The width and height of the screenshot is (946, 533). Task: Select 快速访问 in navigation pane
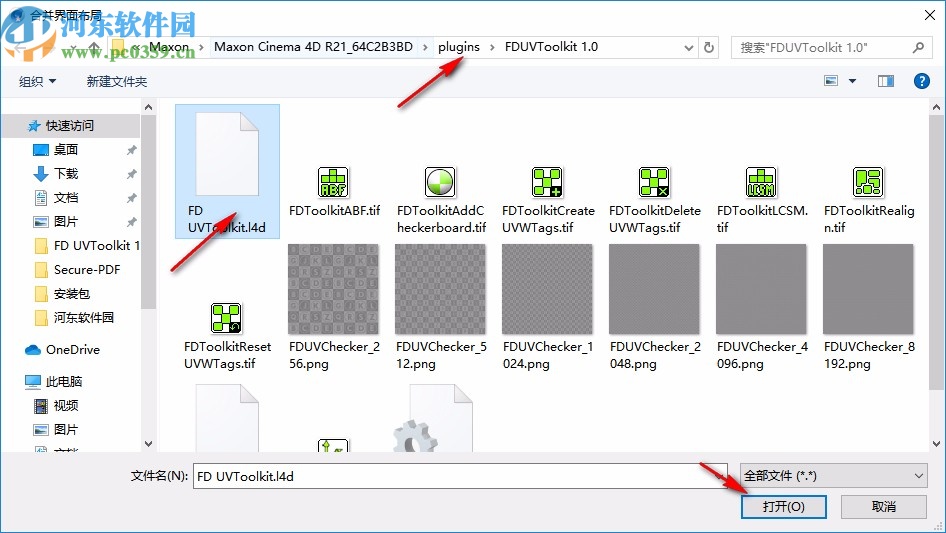tap(70, 126)
